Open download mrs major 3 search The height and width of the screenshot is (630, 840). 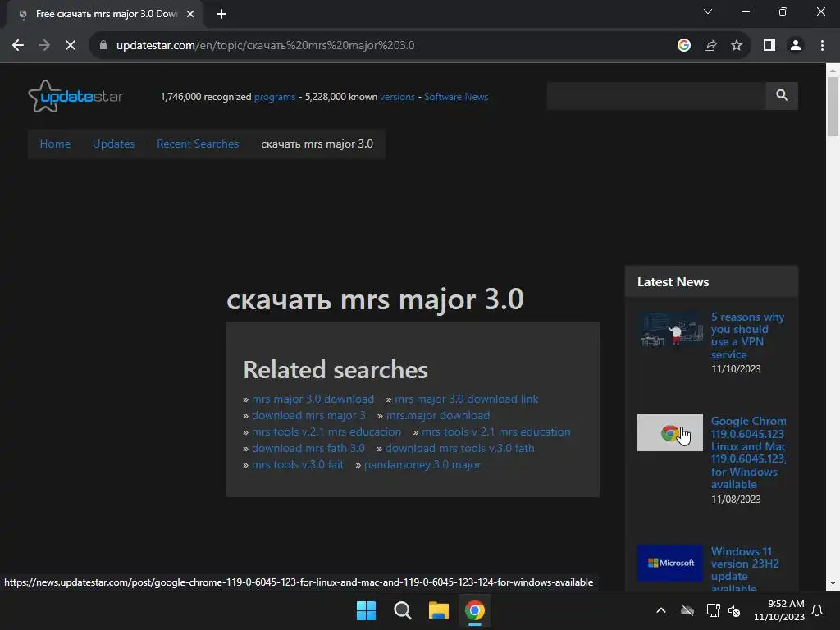pos(308,416)
